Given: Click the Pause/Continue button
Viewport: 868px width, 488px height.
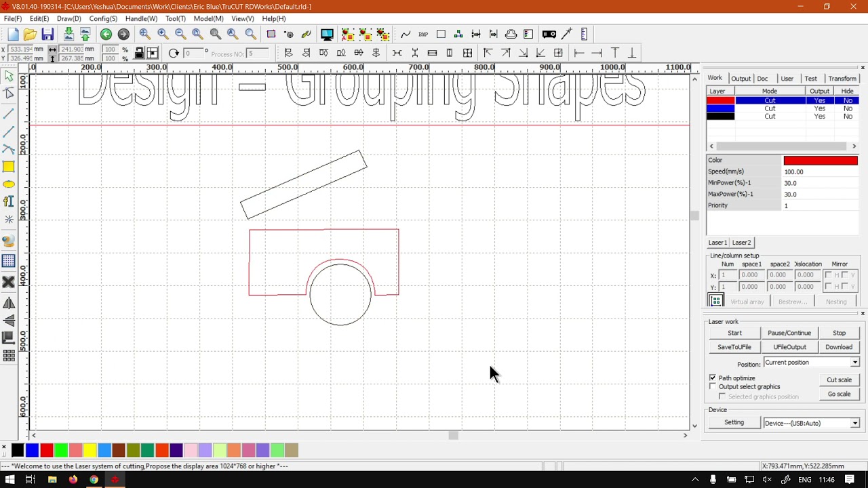Looking at the screenshot, I should 789,333.
